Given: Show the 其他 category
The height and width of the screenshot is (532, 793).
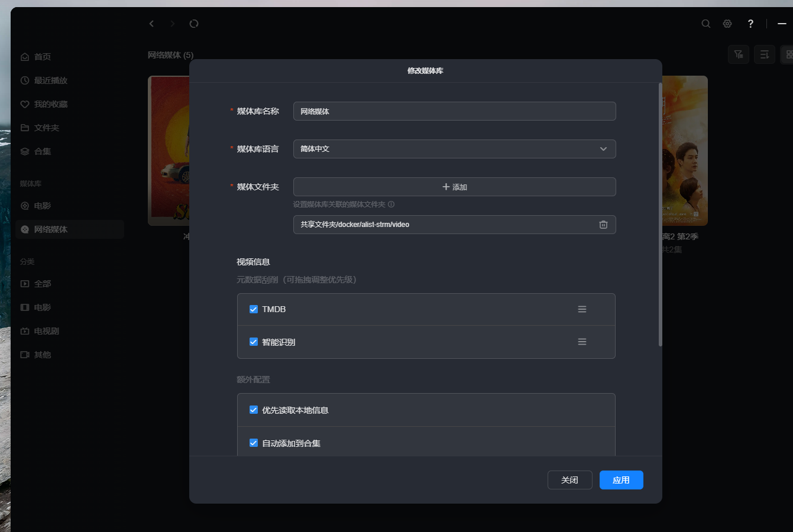Looking at the screenshot, I should 35,355.
